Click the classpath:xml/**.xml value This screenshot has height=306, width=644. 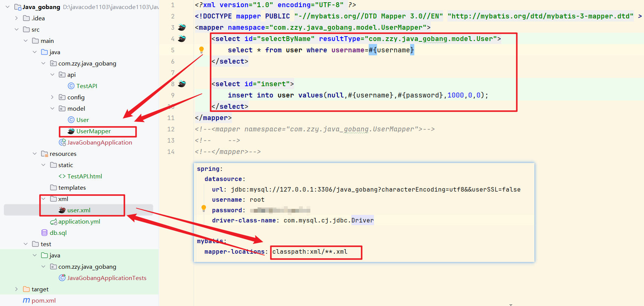tap(310, 251)
